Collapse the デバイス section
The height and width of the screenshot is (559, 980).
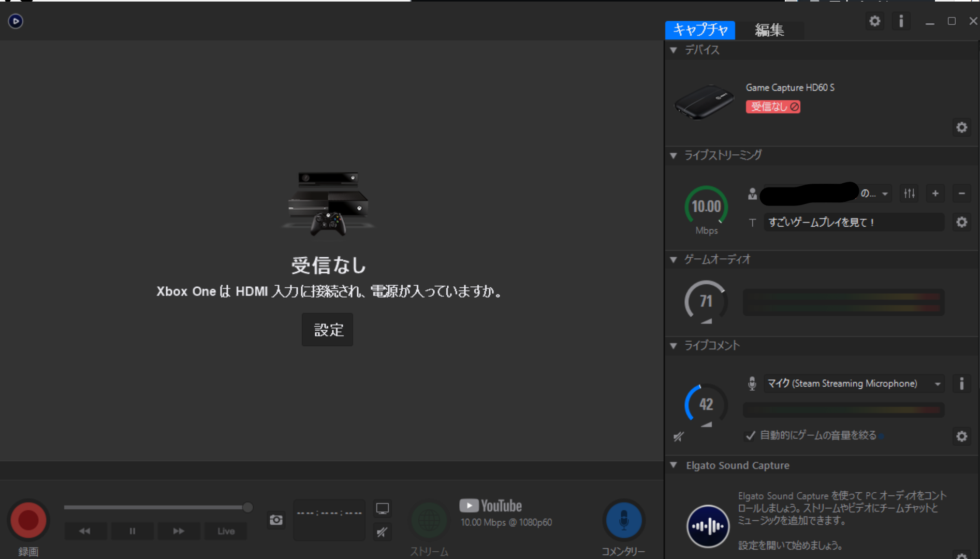674,50
